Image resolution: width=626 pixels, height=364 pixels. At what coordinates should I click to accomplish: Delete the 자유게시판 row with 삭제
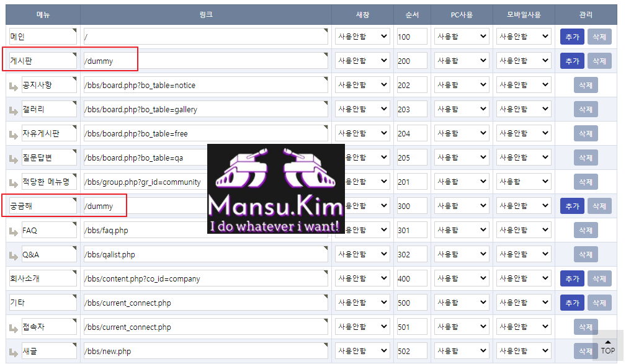tap(586, 133)
